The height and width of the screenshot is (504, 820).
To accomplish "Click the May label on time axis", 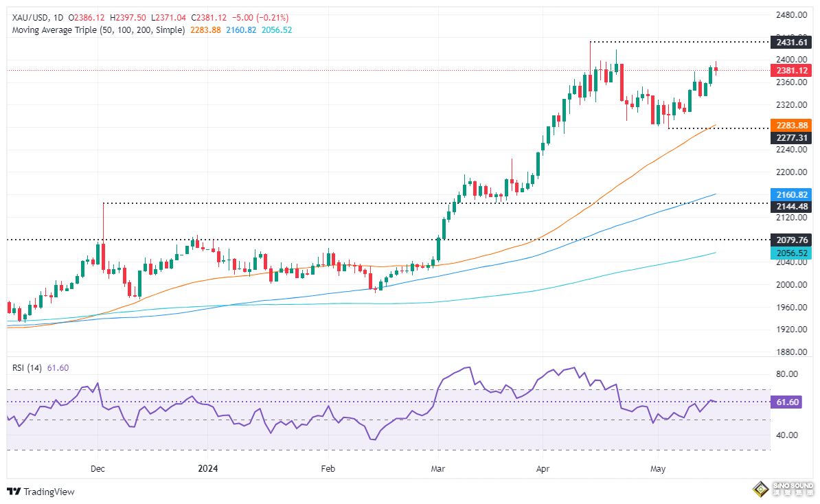I will pyautogui.click(x=658, y=468).
